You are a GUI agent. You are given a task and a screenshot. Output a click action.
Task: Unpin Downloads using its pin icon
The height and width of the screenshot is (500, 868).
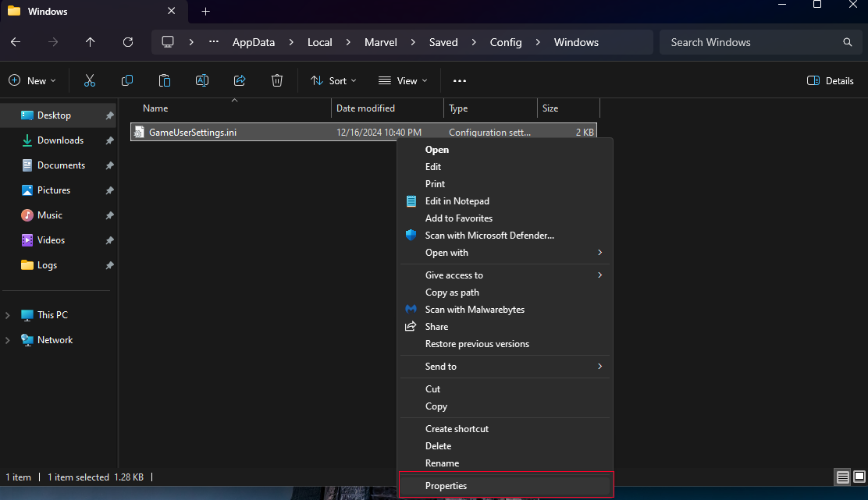tap(109, 140)
